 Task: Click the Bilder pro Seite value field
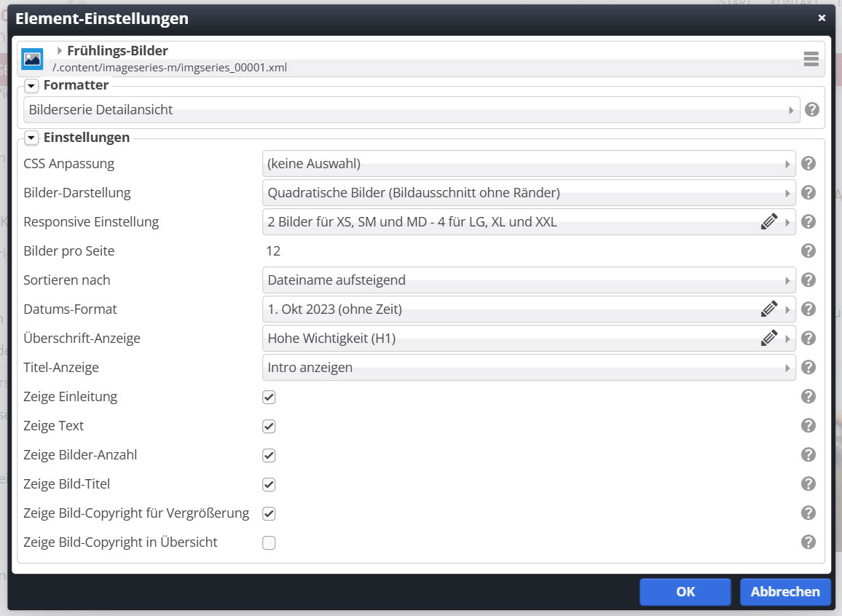click(x=529, y=251)
